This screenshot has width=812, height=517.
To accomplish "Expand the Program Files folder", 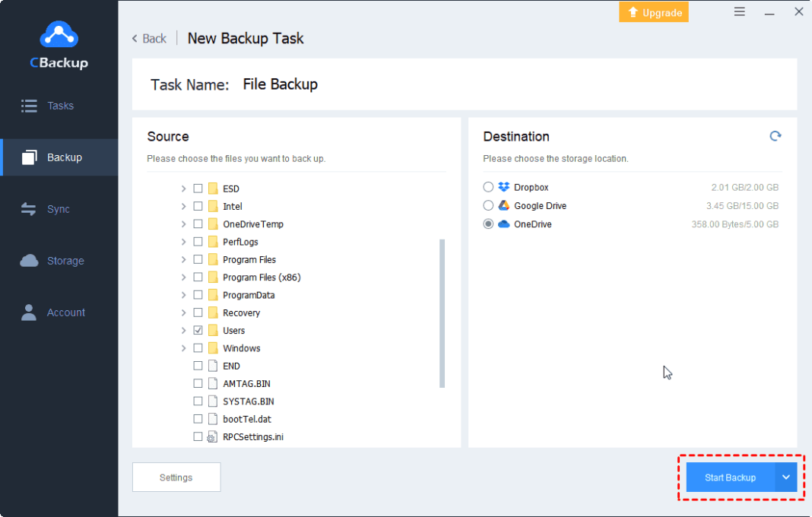I will (x=183, y=259).
